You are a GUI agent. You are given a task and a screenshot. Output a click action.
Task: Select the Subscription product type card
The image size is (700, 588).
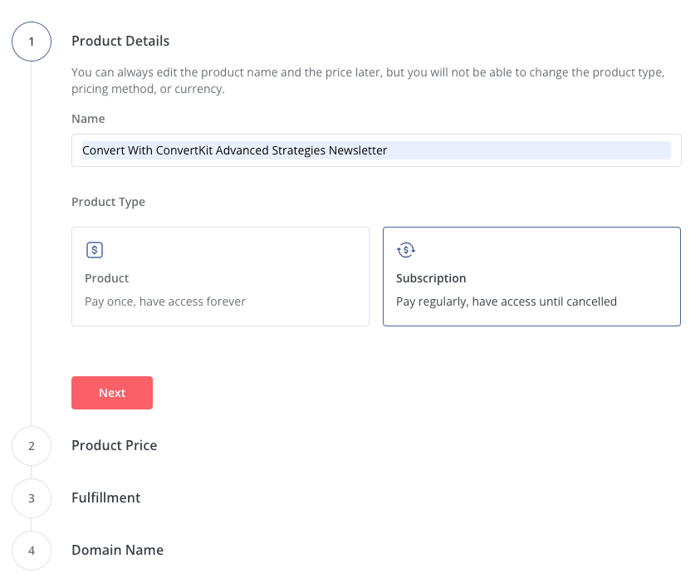531,277
